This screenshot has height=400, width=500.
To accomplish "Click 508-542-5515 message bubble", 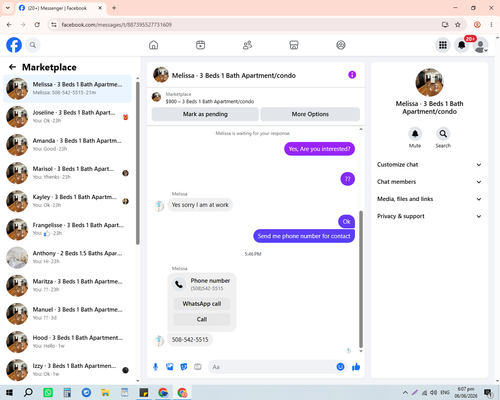I will point(190,340).
